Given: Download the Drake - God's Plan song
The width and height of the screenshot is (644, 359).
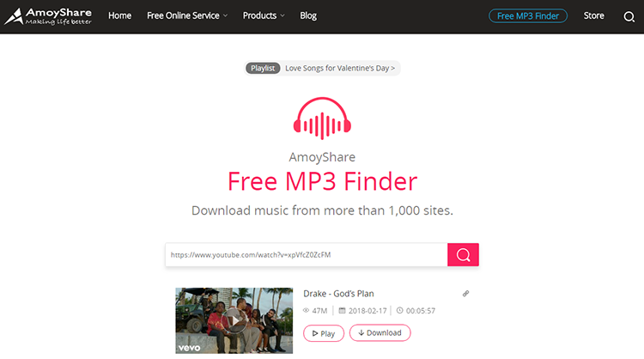Looking at the screenshot, I should [x=380, y=332].
